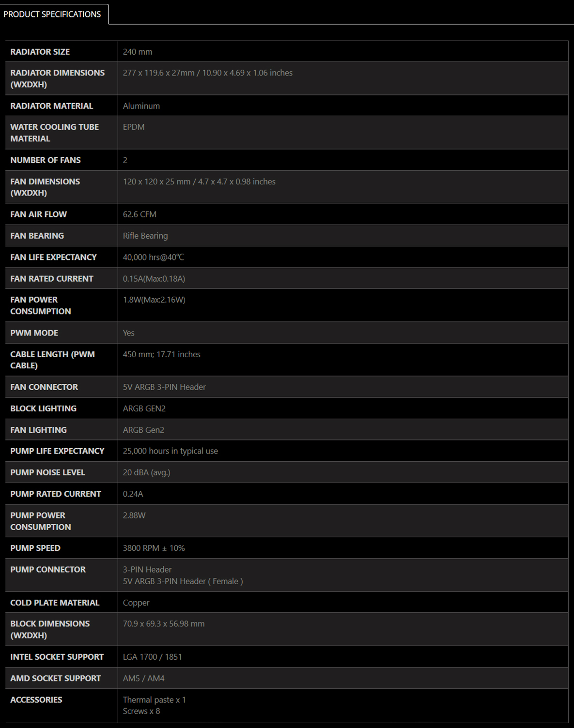Open the Product Specifications tab

point(52,14)
